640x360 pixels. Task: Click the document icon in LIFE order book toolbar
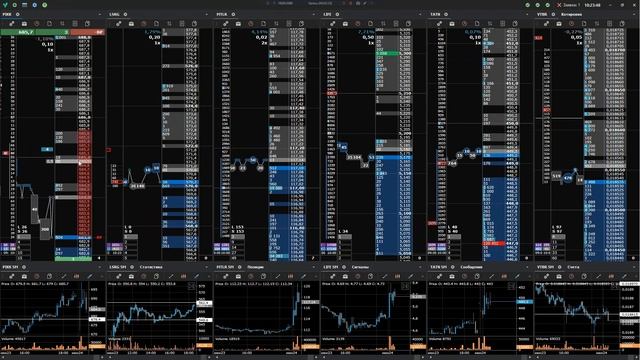click(370, 24)
